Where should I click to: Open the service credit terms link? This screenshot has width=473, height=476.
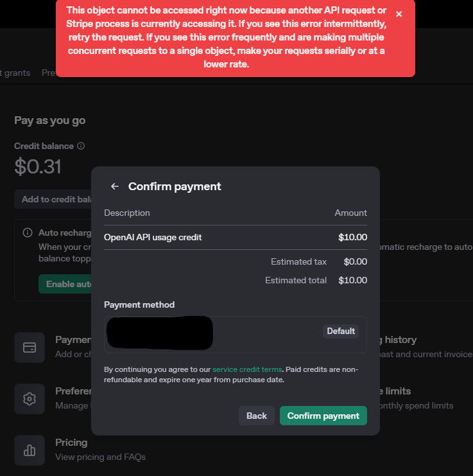click(x=247, y=369)
